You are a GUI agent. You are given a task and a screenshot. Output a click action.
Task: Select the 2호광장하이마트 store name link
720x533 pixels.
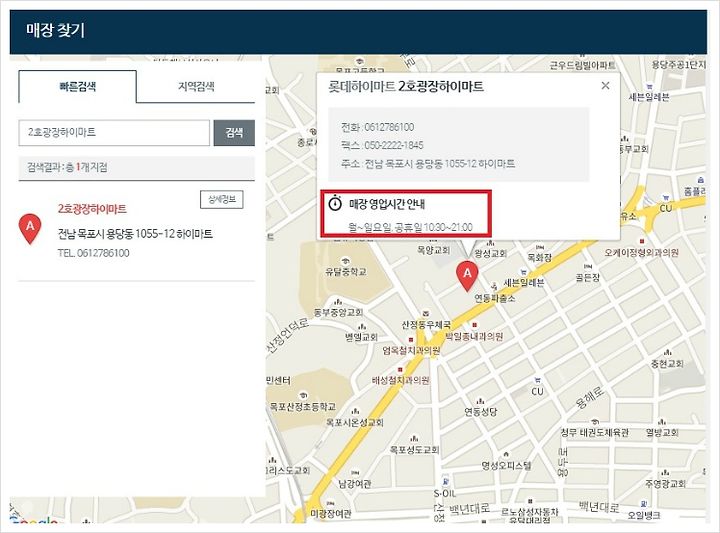pyautogui.click(x=92, y=209)
